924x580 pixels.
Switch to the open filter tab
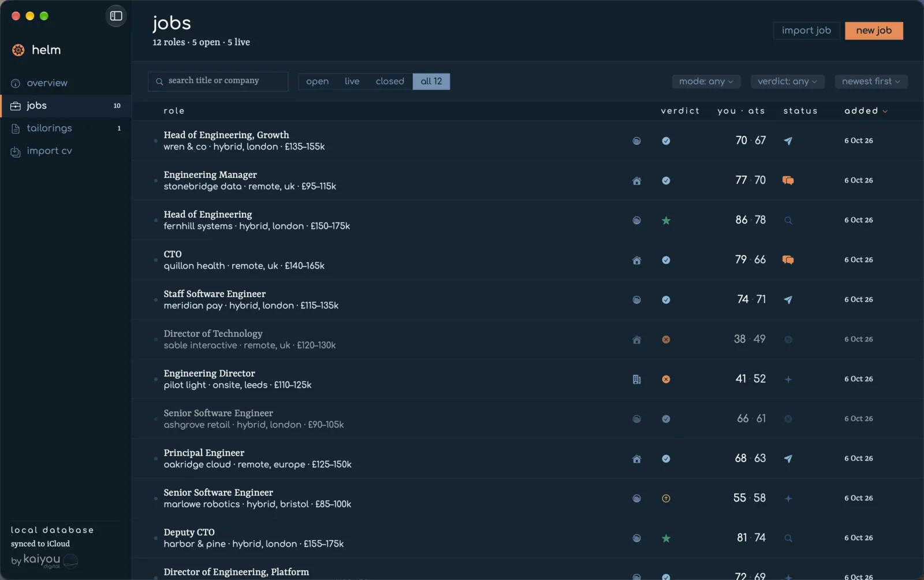point(317,81)
